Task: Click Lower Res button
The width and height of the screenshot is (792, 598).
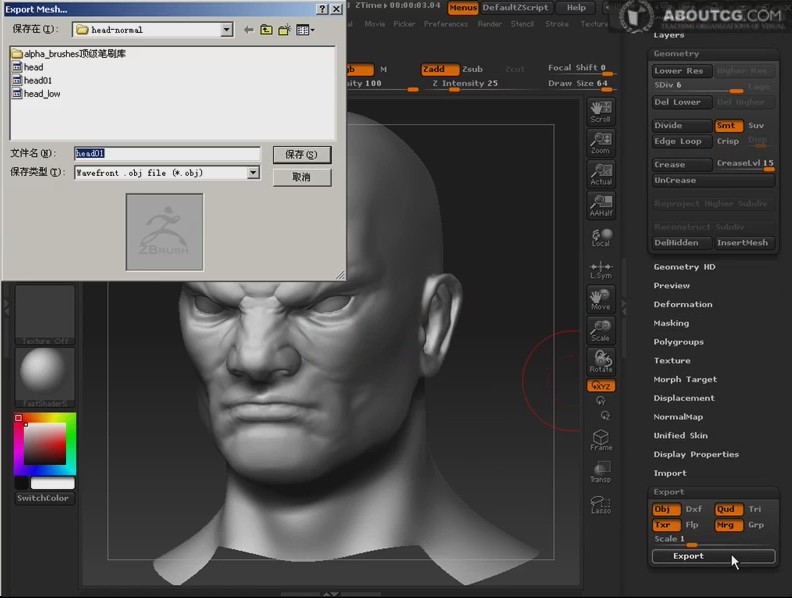Action: (x=682, y=71)
